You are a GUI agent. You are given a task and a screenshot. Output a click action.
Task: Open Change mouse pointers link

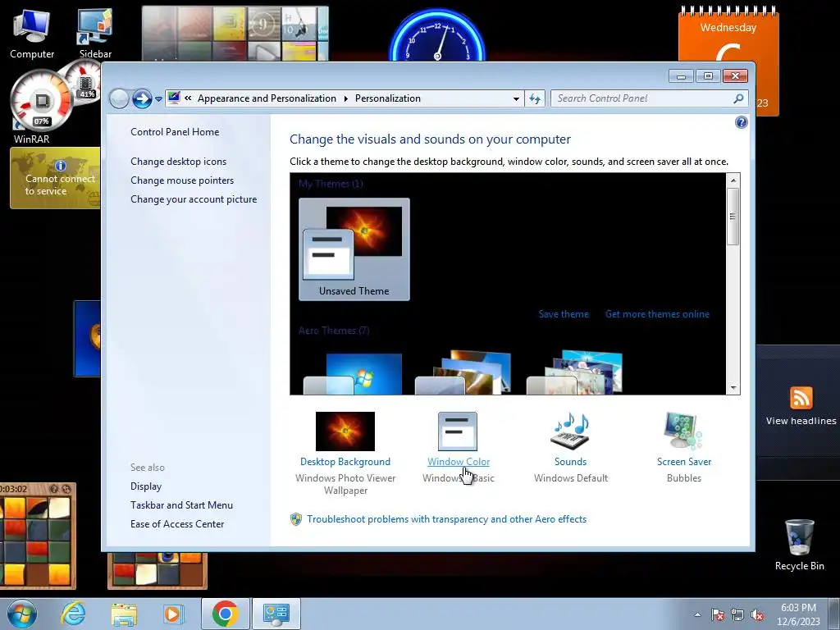(x=182, y=180)
